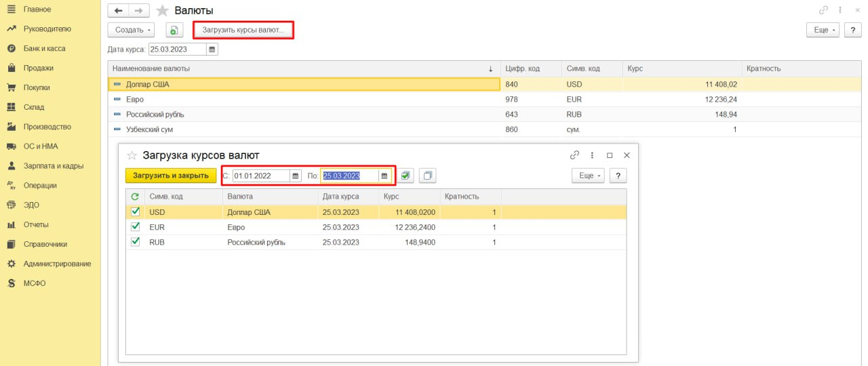868x366 pixels.
Task: Open the Отчеты chart icon
Action: click(11, 224)
